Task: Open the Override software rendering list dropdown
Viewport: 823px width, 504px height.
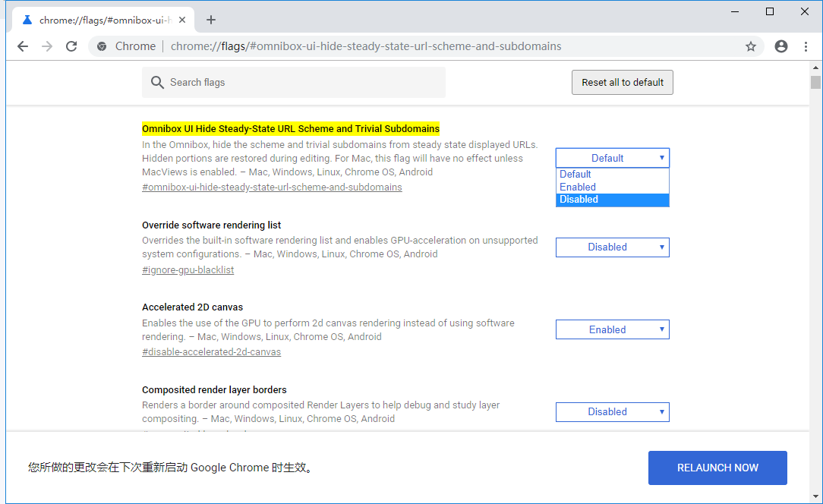Action: (x=613, y=247)
